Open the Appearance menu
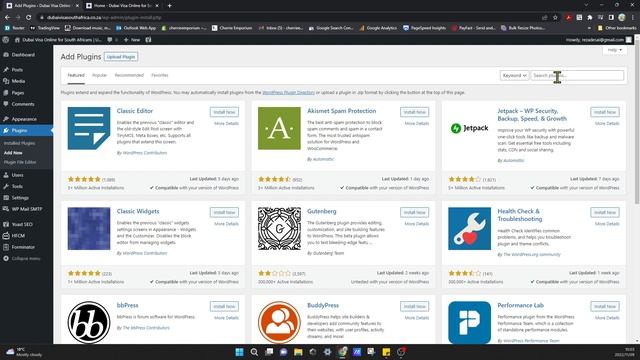Screen dimensions: 640x360 tap(24, 119)
